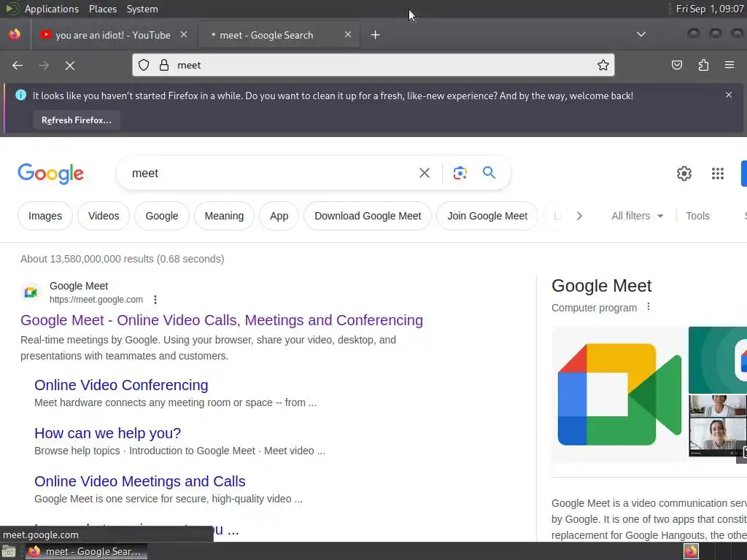Image resolution: width=747 pixels, height=560 pixels.
Task: Switch to the YouTube tab
Action: coord(112,35)
